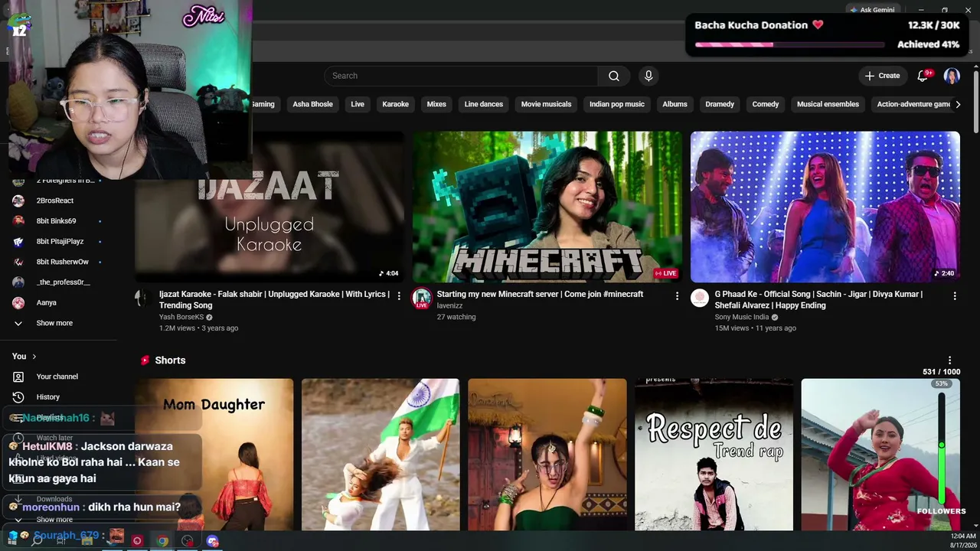980x551 pixels.
Task: Open the Minecraft server stream title
Action: (540, 294)
